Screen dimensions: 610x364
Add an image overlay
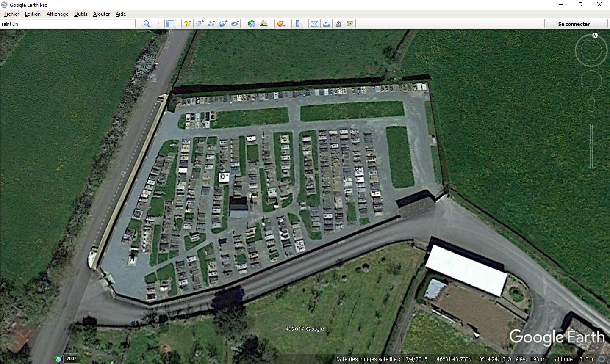223,24
